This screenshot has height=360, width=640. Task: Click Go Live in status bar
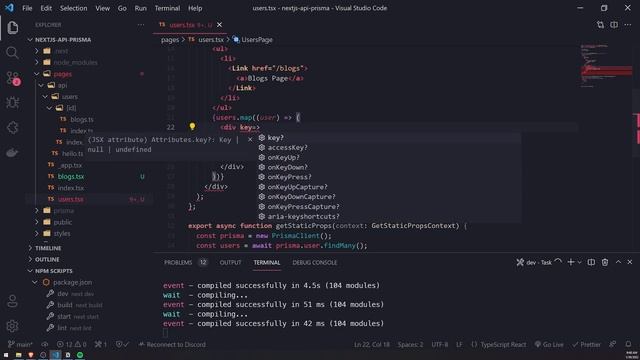point(549,344)
